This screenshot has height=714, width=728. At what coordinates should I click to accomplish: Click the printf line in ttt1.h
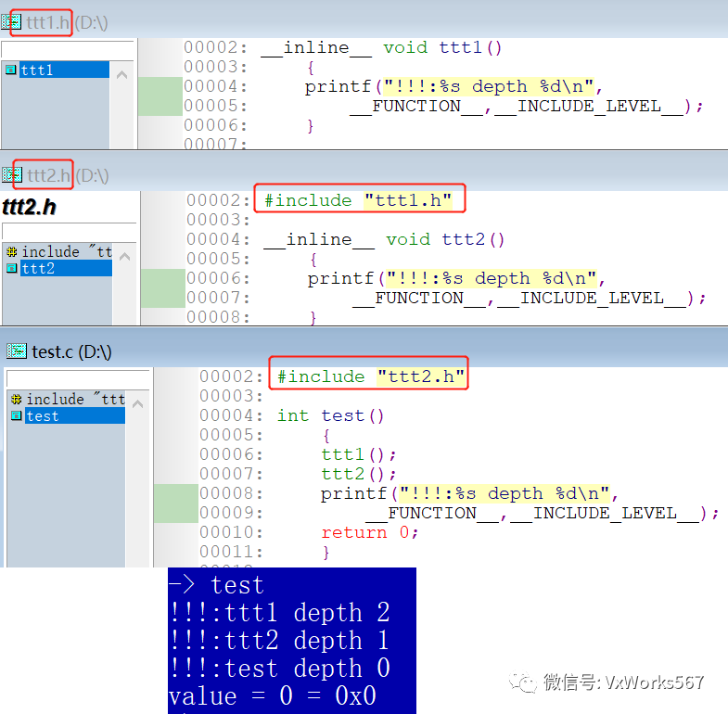453,86
